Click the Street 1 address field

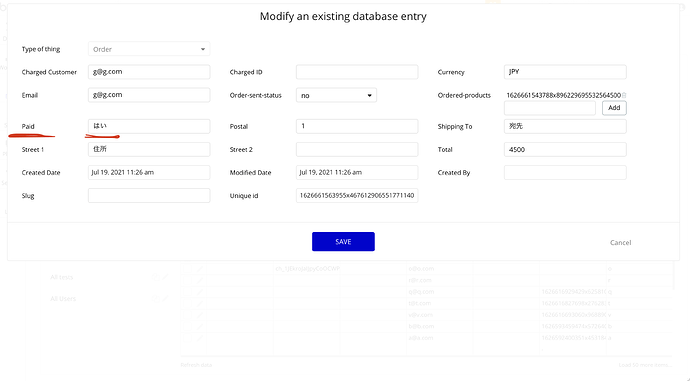click(x=149, y=150)
